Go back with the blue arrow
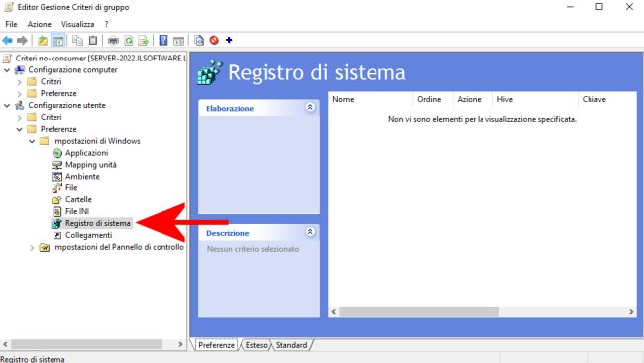Screen dimensions: 644x363 pos(7,41)
